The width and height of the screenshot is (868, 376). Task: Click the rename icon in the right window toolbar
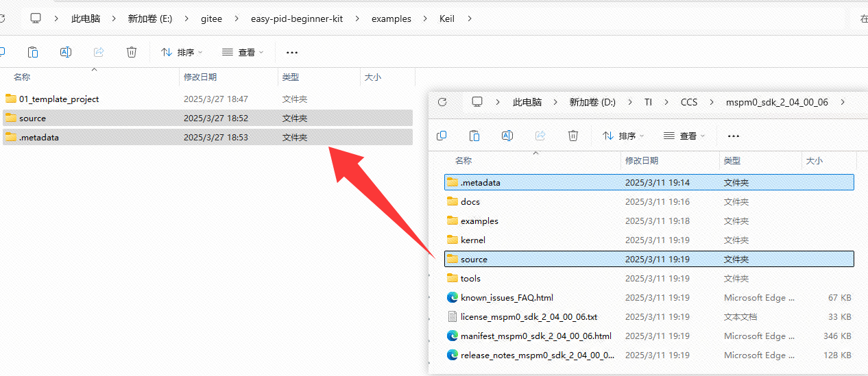point(507,136)
